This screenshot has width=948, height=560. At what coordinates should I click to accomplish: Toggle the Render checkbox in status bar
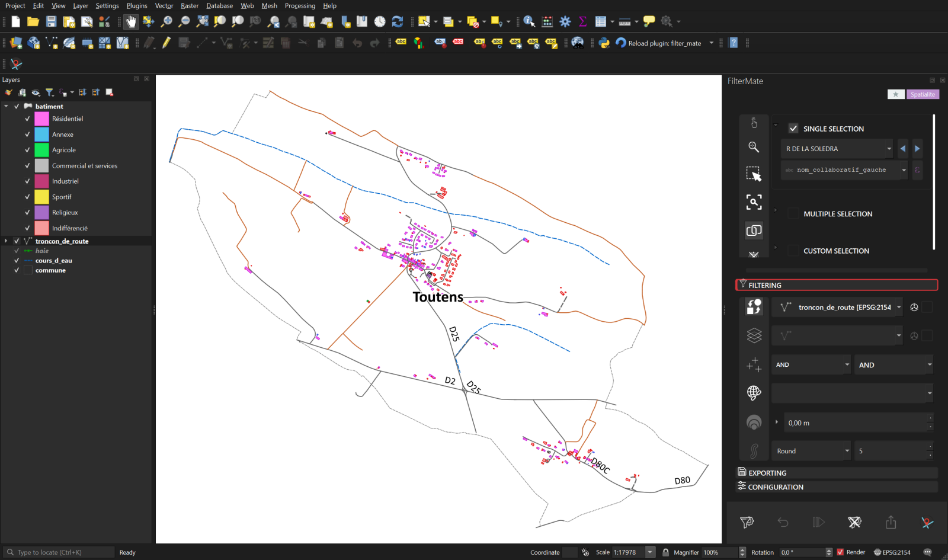(840, 552)
